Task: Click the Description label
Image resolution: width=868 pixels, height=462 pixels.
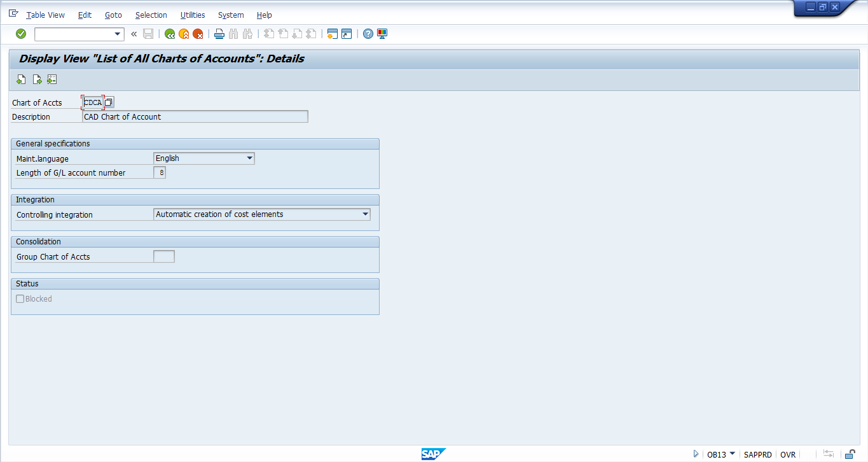Action: pyautogui.click(x=31, y=117)
